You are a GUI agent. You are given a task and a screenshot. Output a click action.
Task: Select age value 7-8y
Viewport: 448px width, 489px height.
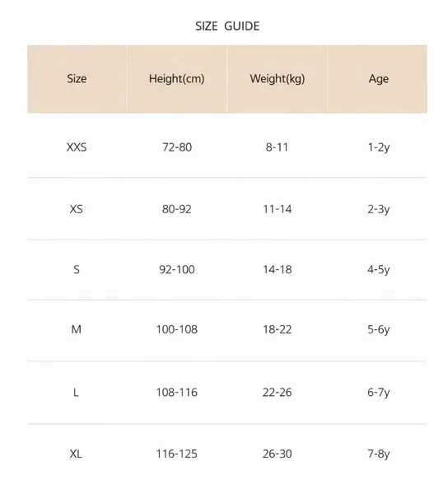coord(379,454)
